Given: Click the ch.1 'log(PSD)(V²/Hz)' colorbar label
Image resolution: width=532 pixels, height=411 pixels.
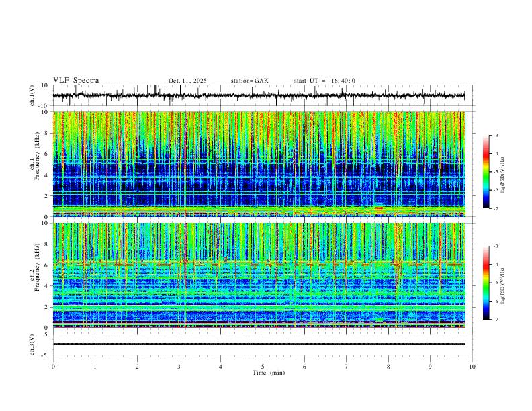Looking at the screenshot, I should [502, 175].
